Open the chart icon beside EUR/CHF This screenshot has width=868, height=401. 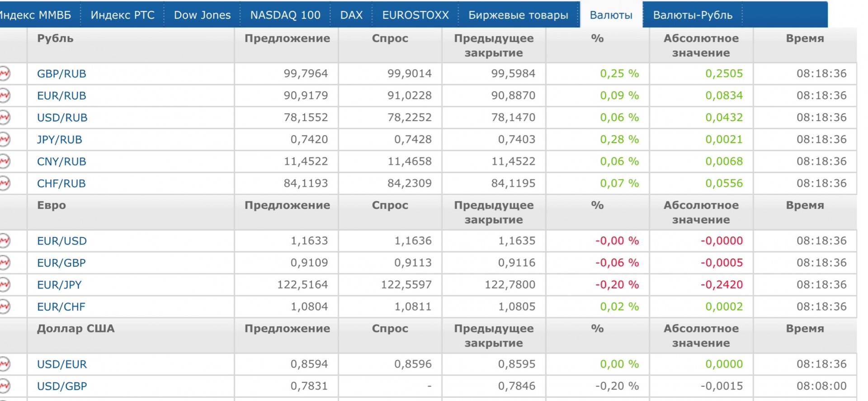[x=5, y=307]
